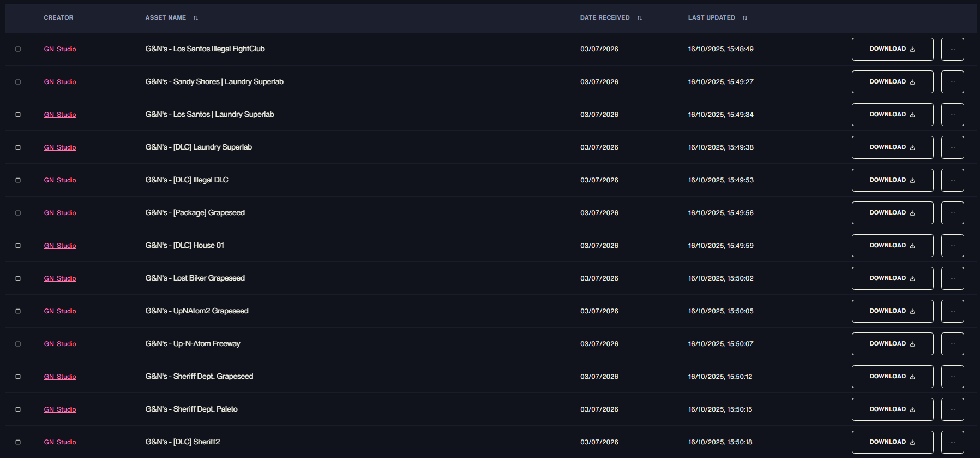Open GN Studio link in Sandy Shores row
The image size is (980, 458).
pyautogui.click(x=60, y=82)
